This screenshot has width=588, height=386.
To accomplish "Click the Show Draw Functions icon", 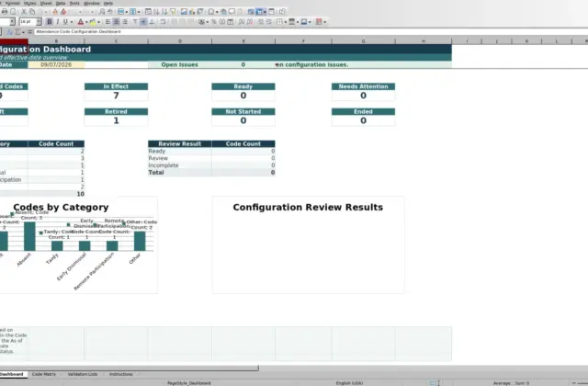I will coord(282,12).
